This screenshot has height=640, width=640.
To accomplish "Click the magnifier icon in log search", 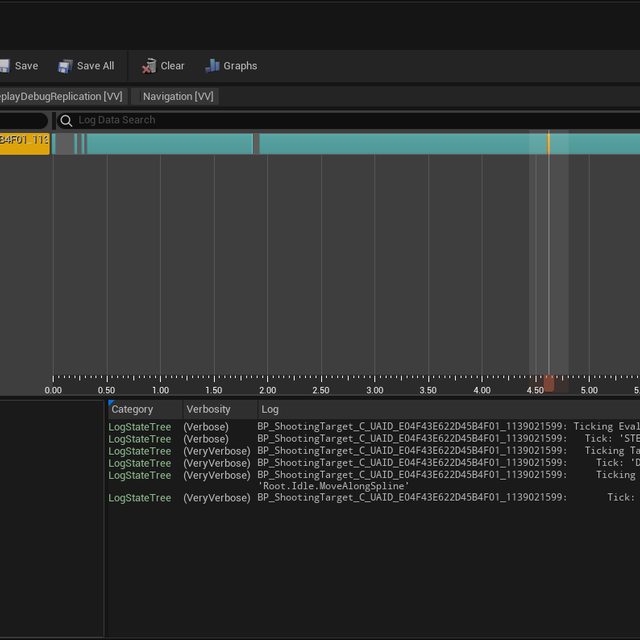I will [66, 121].
